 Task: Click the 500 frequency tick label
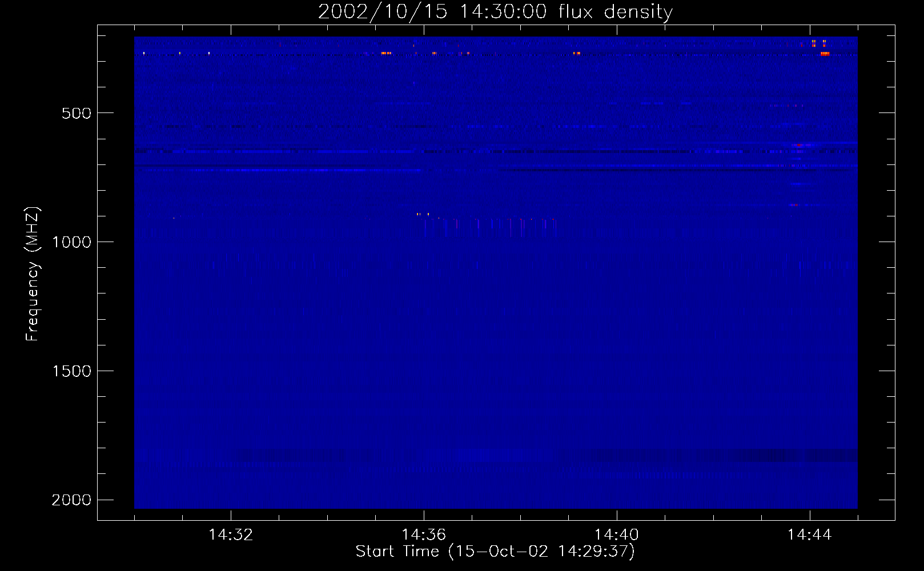77,113
